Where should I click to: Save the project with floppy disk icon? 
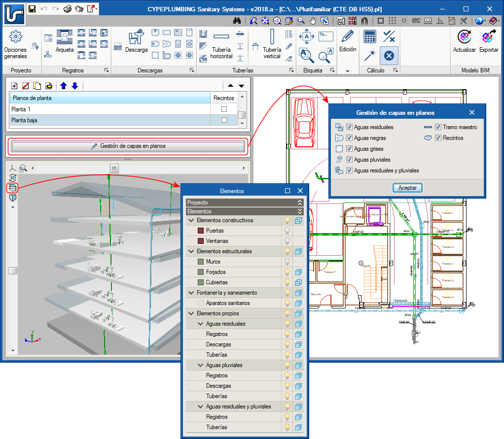(32, 9)
